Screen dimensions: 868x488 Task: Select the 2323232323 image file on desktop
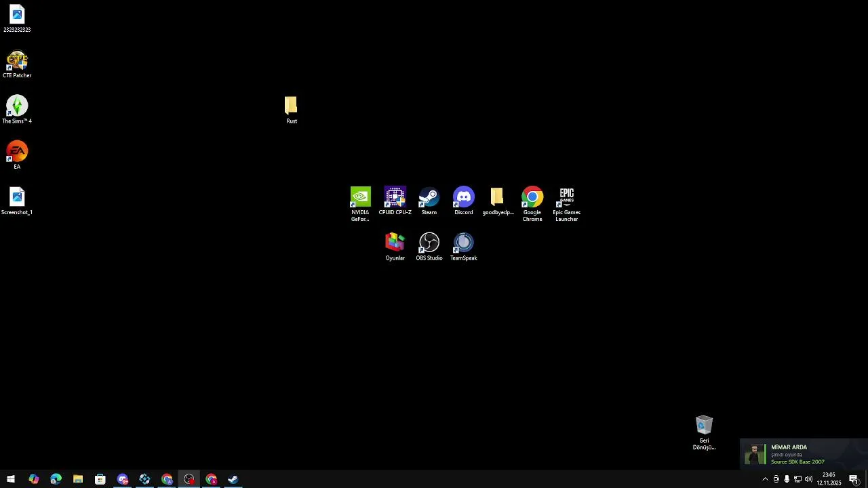tap(17, 19)
